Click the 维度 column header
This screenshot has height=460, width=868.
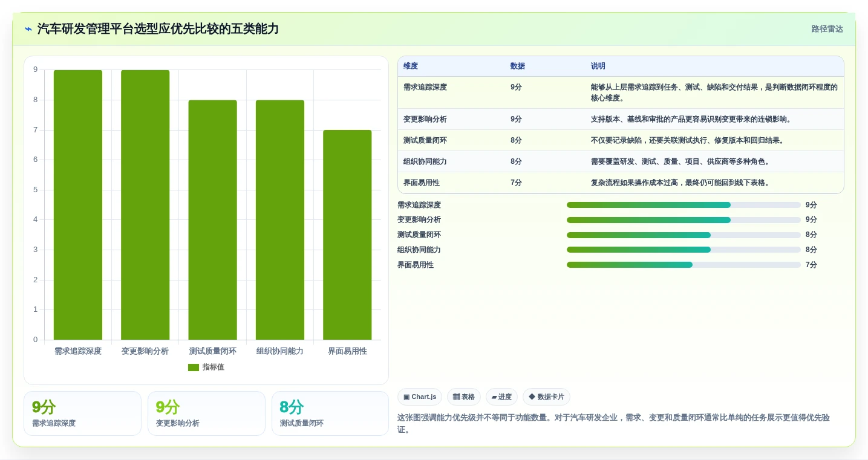[x=411, y=66]
